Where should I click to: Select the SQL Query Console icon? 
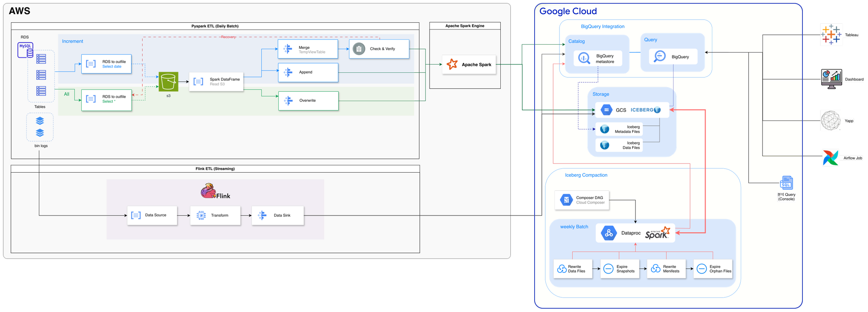tap(786, 183)
